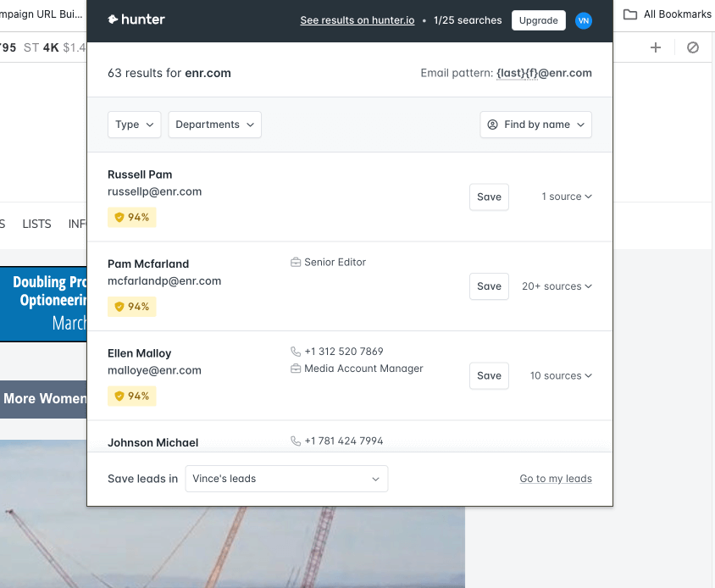Click the blocked circle icon in toolbar
The image size is (715, 588).
pyautogui.click(x=693, y=47)
